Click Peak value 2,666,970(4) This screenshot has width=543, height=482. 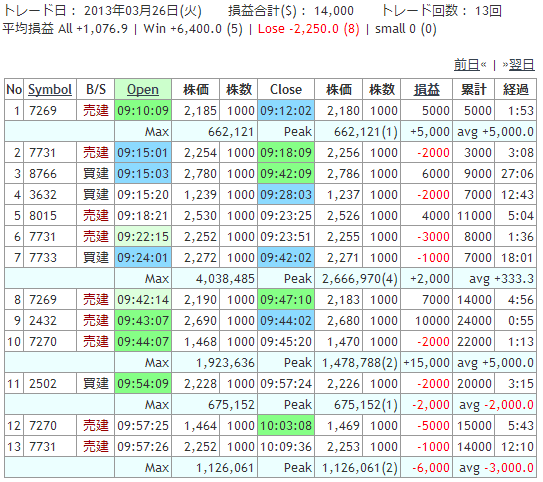tap(359, 279)
